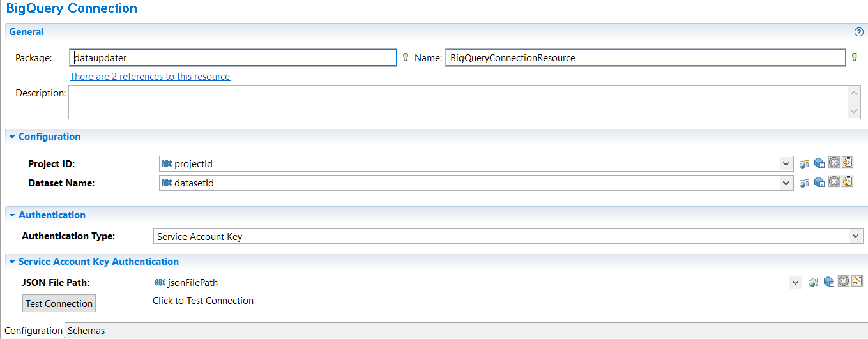This screenshot has width=868, height=339.
Task: Click the 'datasetId' value text
Action: click(194, 183)
